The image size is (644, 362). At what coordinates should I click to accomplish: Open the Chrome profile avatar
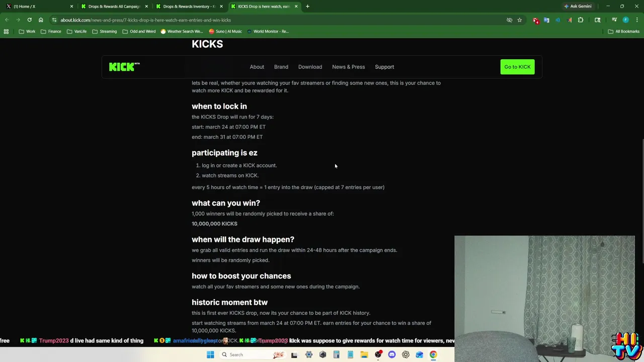point(626,20)
